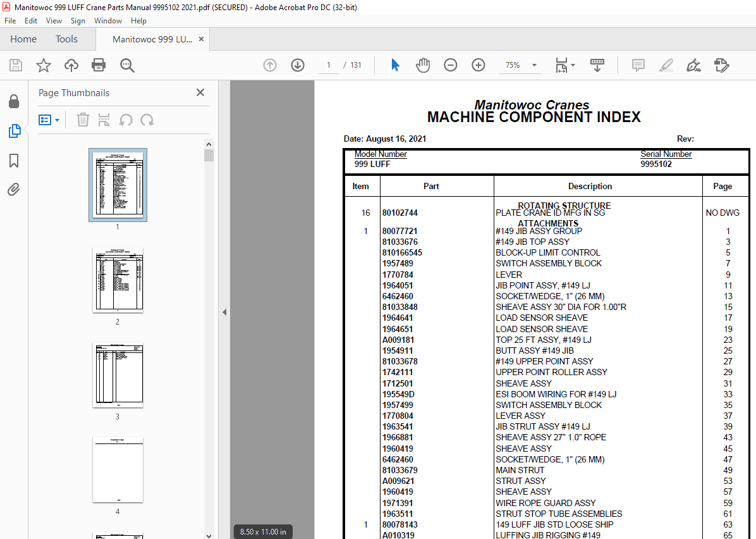Screen dimensions: 756x539
Task: Select page 3 thumbnail
Action: point(118,375)
